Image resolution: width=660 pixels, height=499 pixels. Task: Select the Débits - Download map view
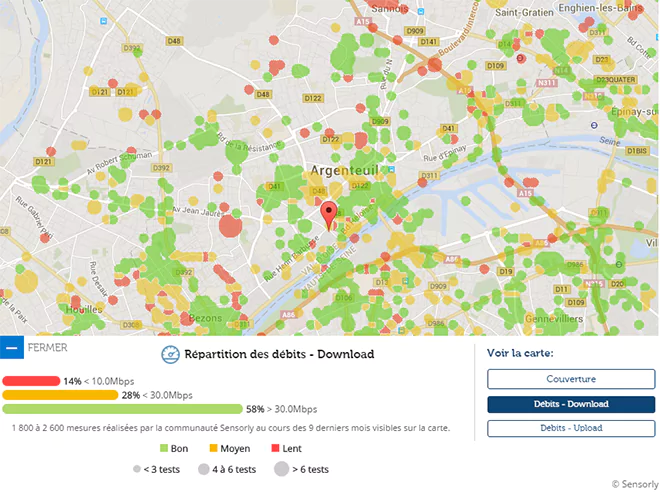[570, 404]
